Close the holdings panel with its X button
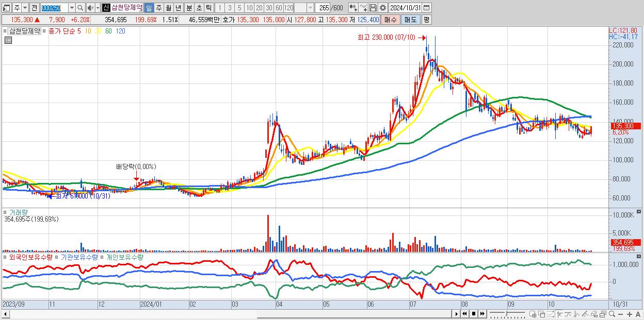This screenshot has height=320, width=644. 639,256
